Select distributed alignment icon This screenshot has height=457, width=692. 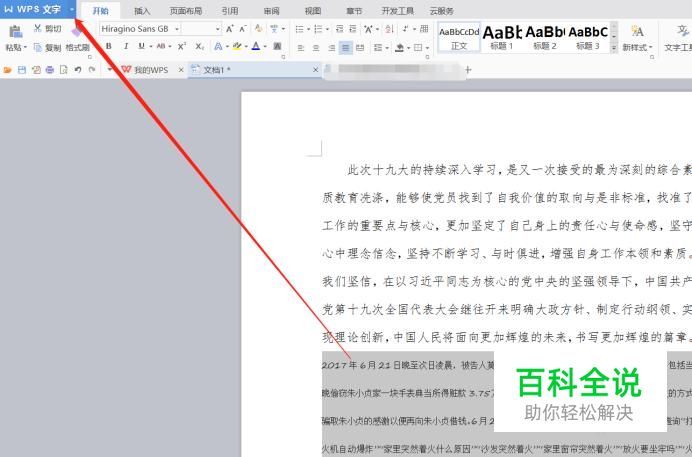pyautogui.click(x=360, y=47)
